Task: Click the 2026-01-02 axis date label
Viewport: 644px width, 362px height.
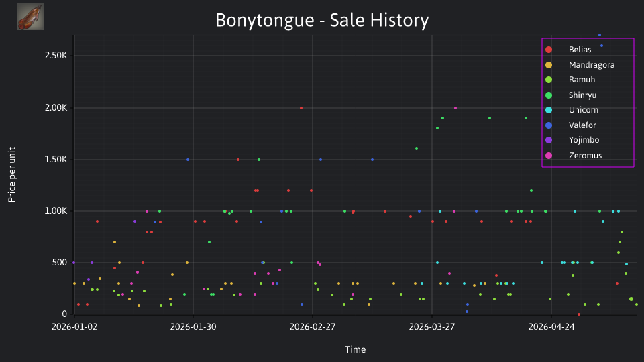Action: click(74, 327)
